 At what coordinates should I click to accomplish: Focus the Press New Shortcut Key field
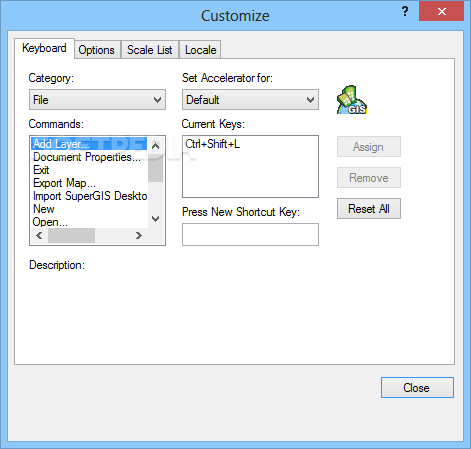250,234
